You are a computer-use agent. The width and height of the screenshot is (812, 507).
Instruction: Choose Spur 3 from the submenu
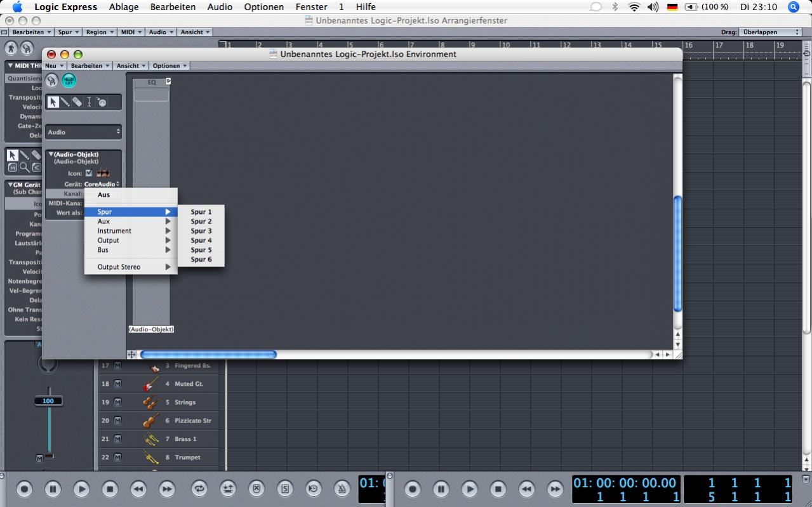[201, 231]
